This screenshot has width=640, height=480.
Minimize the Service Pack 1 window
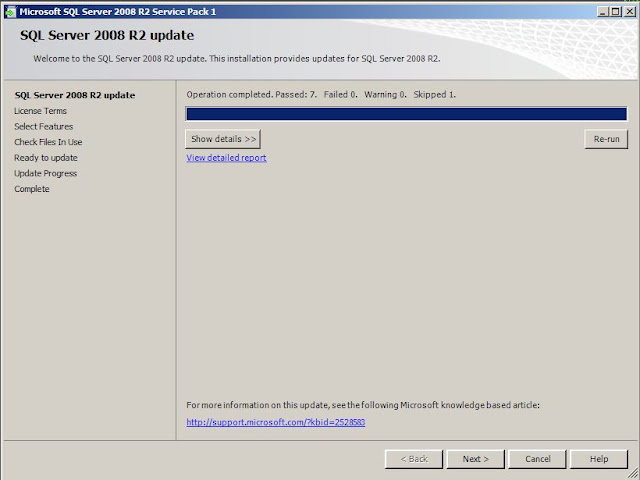603,12
